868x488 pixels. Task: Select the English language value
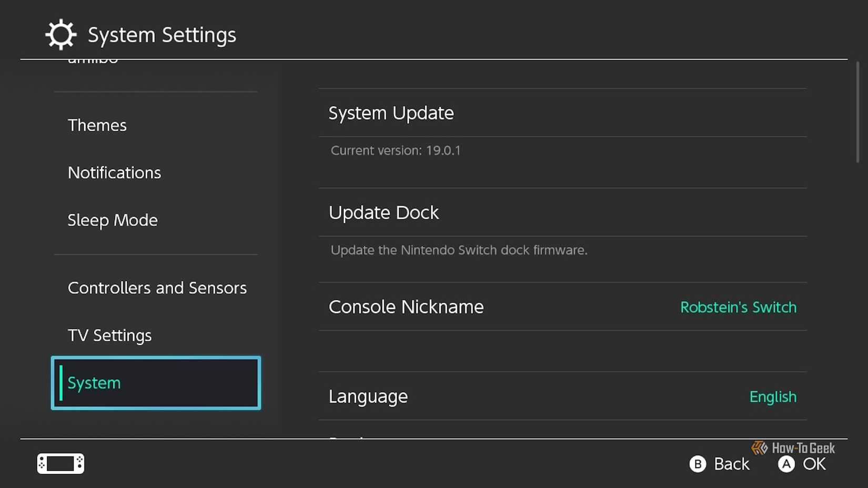[x=773, y=397]
